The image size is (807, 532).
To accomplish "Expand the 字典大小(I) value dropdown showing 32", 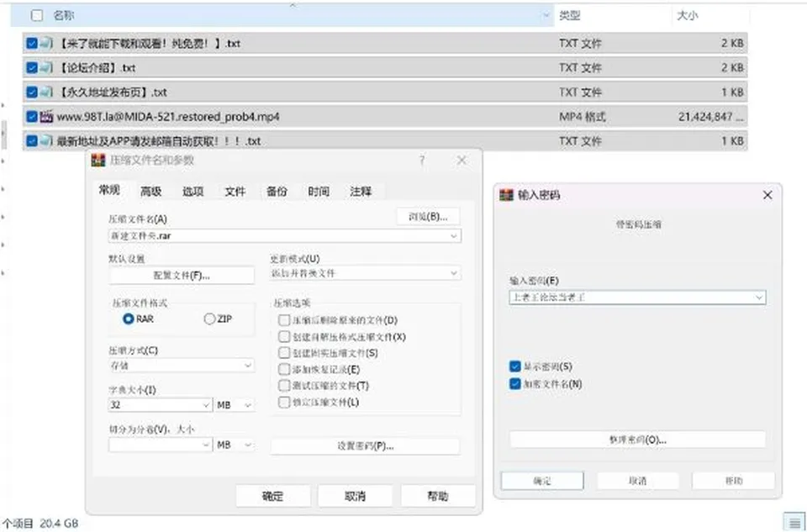I will pyautogui.click(x=206, y=405).
